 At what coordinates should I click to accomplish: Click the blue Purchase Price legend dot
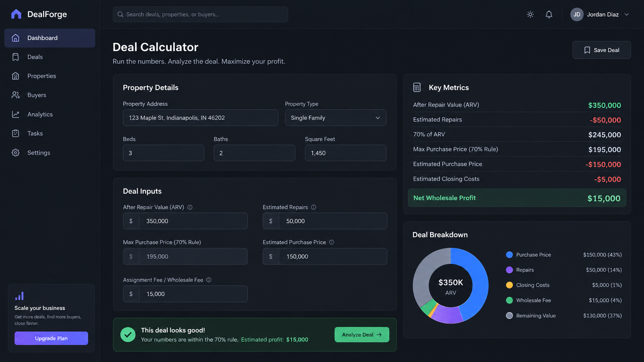point(509,255)
